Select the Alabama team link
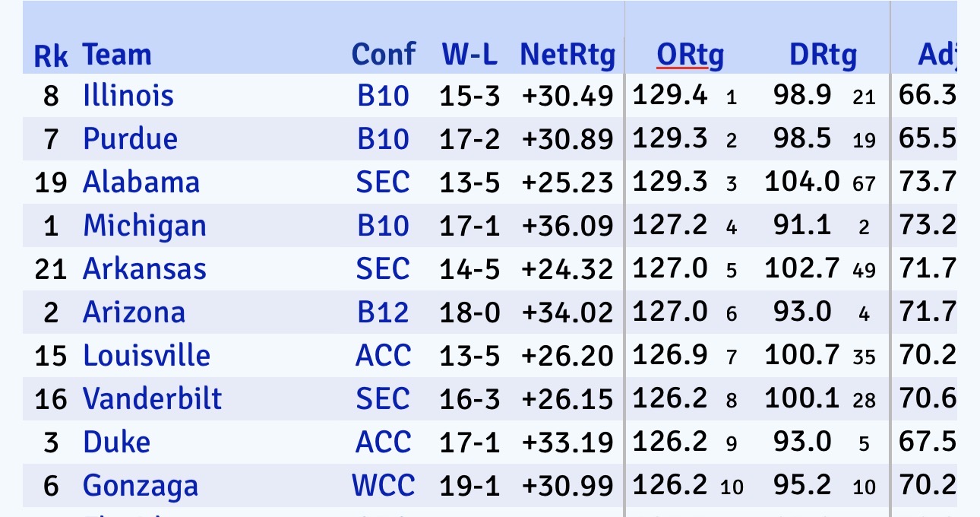The height and width of the screenshot is (517, 980). point(141,182)
